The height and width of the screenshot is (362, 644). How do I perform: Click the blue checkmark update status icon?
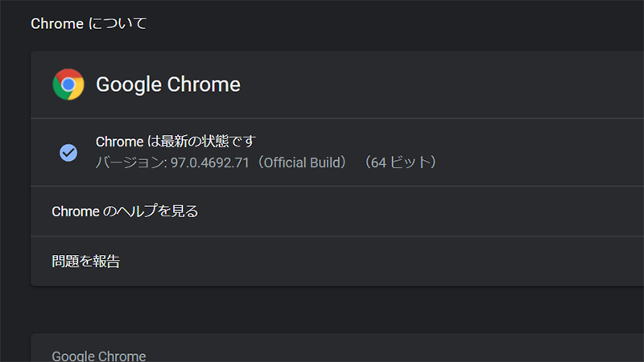pyautogui.click(x=68, y=152)
